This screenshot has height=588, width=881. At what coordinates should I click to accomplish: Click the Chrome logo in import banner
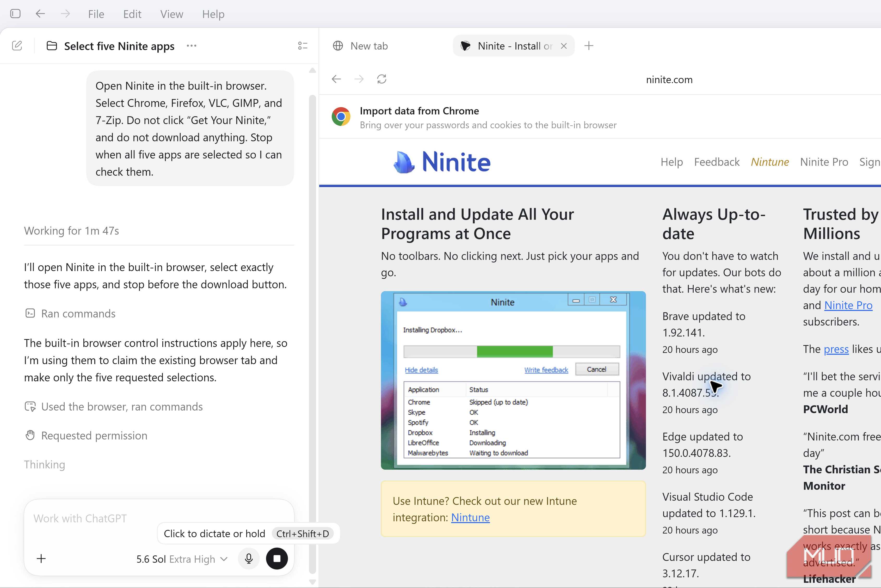(341, 117)
